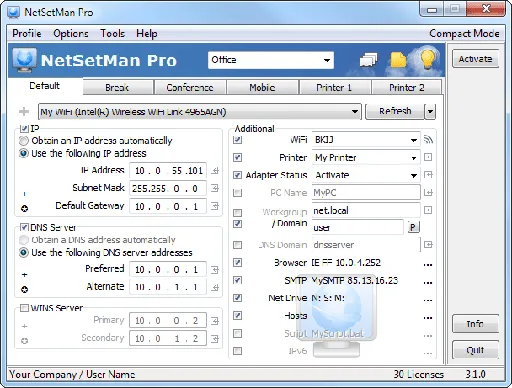
Task: Enable the IPv6 checkbox
Action: [237, 351]
